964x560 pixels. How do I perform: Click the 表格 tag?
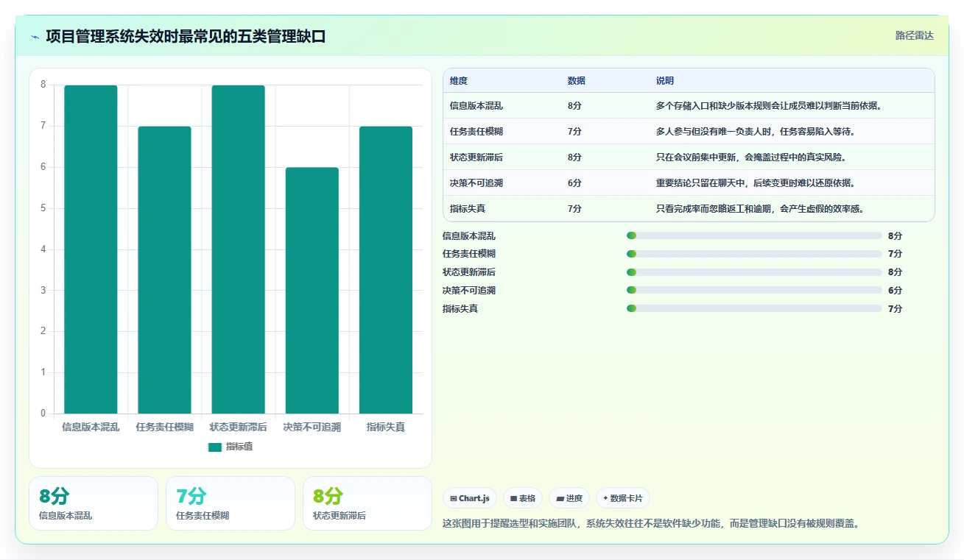[523, 498]
